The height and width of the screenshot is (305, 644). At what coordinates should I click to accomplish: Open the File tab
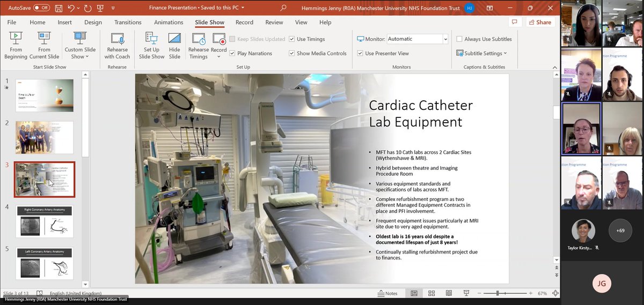click(12, 22)
